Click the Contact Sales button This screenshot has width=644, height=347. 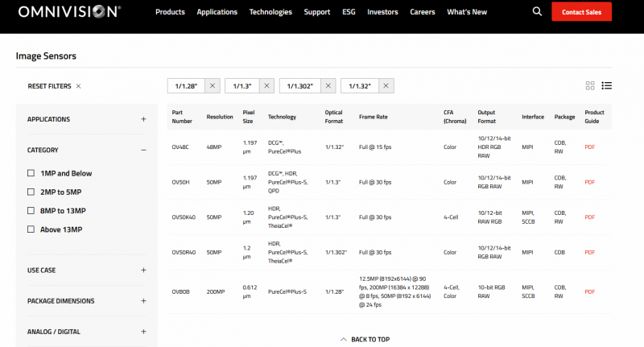(x=581, y=12)
